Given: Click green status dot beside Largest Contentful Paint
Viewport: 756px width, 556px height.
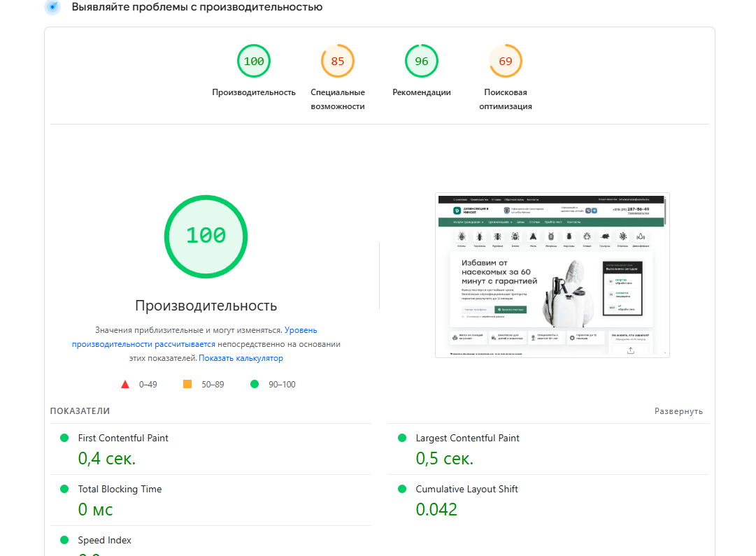Looking at the screenshot, I should coord(402,438).
